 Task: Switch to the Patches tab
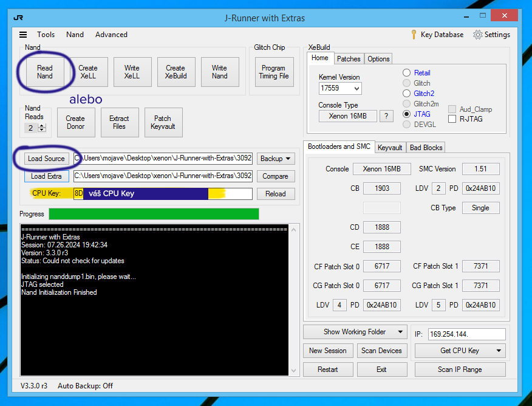click(349, 59)
